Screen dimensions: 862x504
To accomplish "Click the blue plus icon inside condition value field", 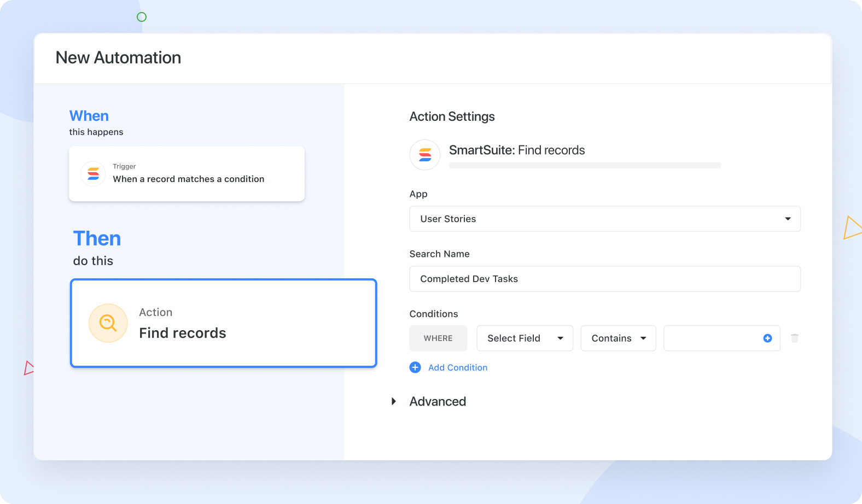I will coord(767,338).
